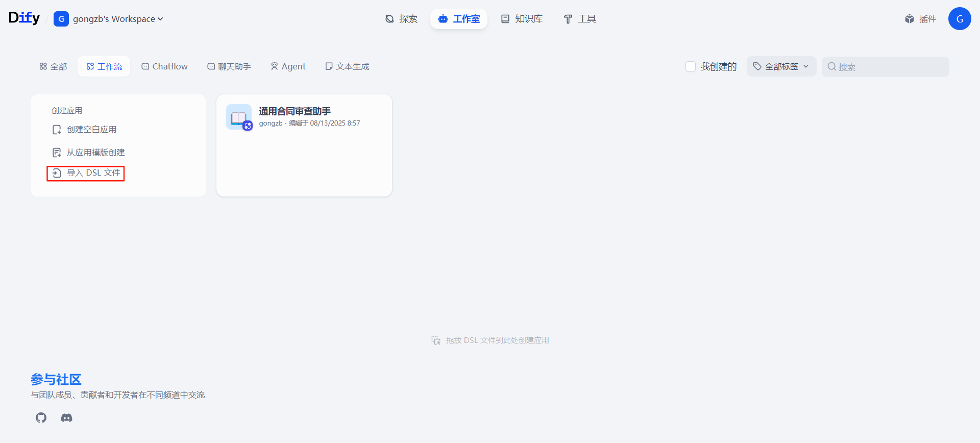Filter apps by Chatflow
Screen dimensions: 980x443
tap(164, 66)
